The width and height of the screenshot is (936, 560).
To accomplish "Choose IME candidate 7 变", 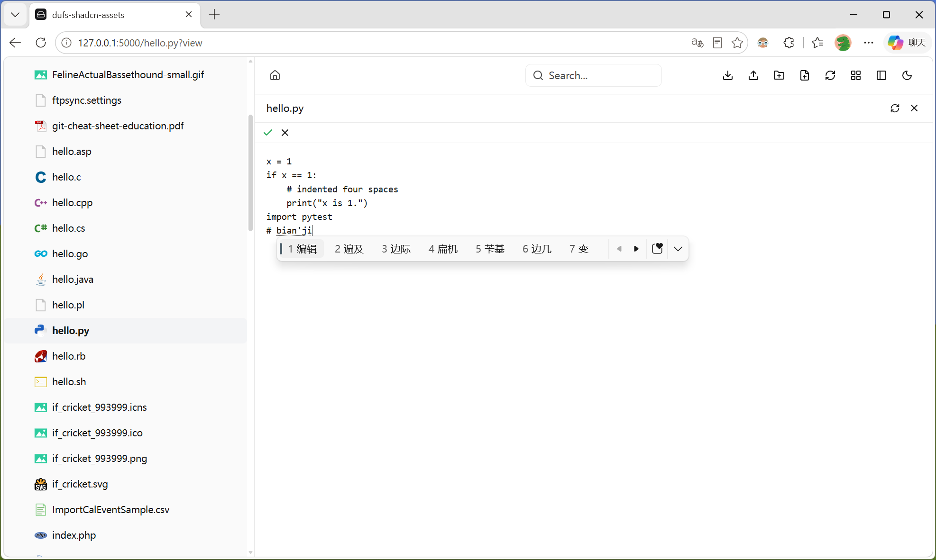I will (x=578, y=249).
